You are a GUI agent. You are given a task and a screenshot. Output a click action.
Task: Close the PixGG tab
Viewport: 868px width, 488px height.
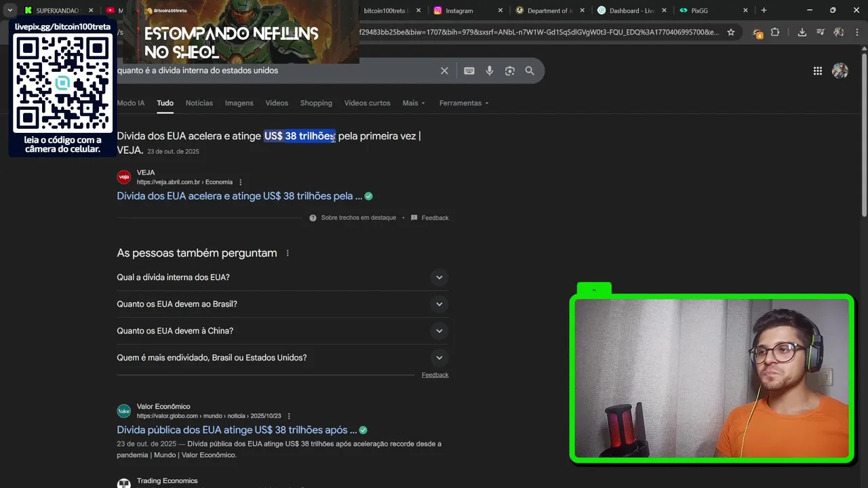coord(745,10)
